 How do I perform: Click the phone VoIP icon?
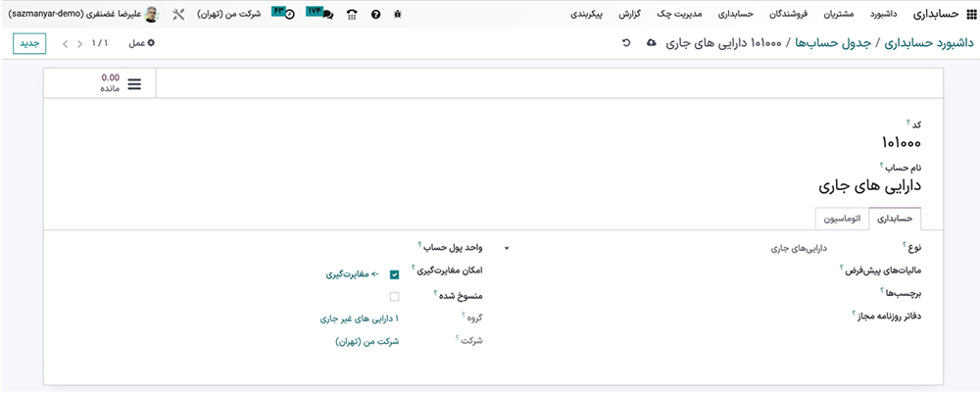pyautogui.click(x=351, y=15)
